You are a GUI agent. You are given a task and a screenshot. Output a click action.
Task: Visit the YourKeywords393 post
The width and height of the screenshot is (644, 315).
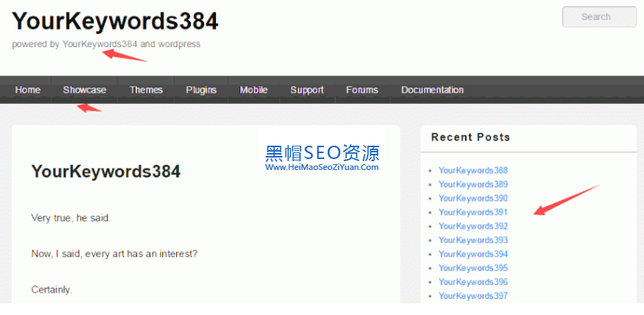(473, 240)
